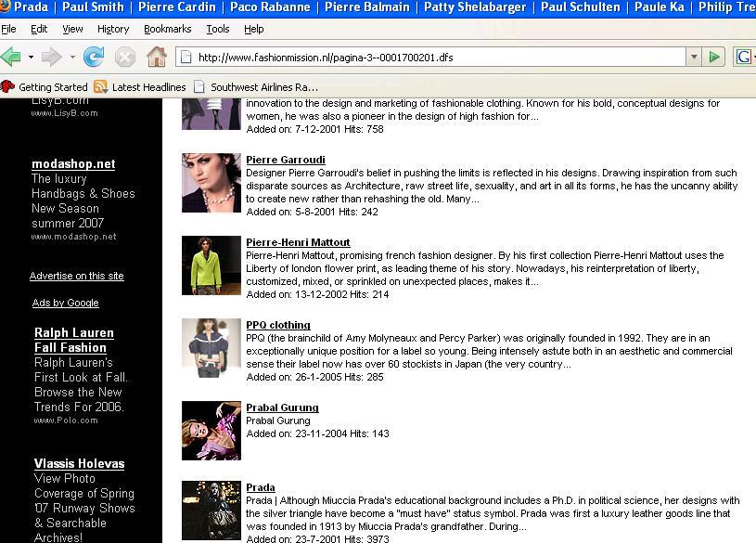The image size is (756, 543).
Task: Go to the Home page icon
Action: [x=157, y=58]
